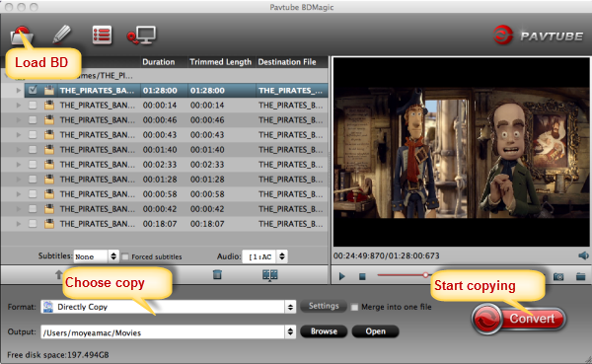The width and height of the screenshot is (592, 364).
Task: Expand the 00:18:07 title row
Action: point(18,224)
